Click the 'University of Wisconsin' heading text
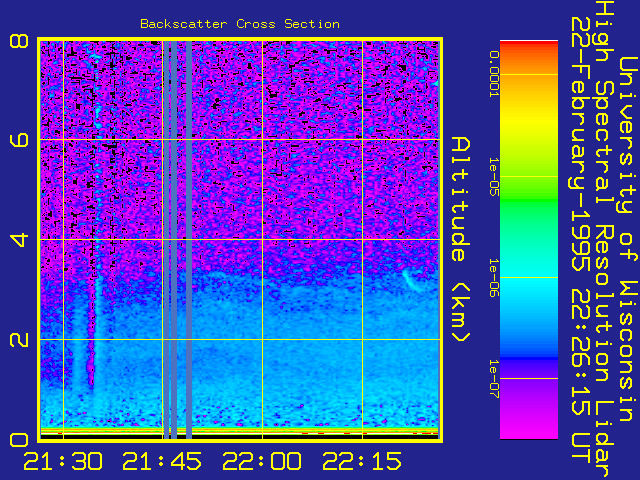 coord(627,240)
